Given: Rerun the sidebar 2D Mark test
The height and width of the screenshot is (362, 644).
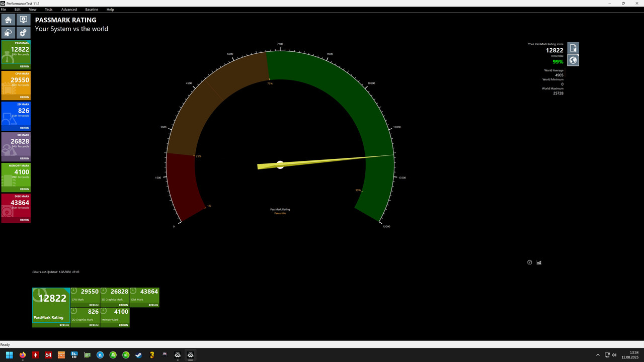Looking at the screenshot, I should (x=24, y=128).
